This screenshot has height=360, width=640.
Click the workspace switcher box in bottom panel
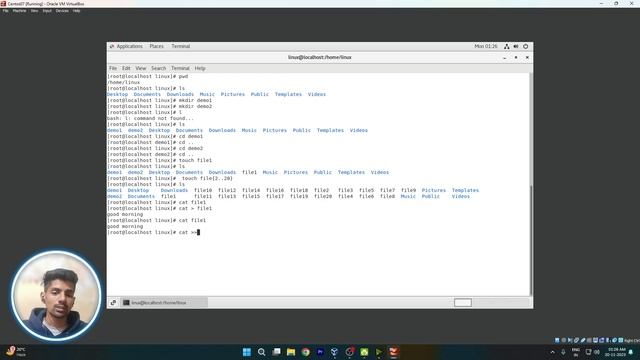coord(462,302)
